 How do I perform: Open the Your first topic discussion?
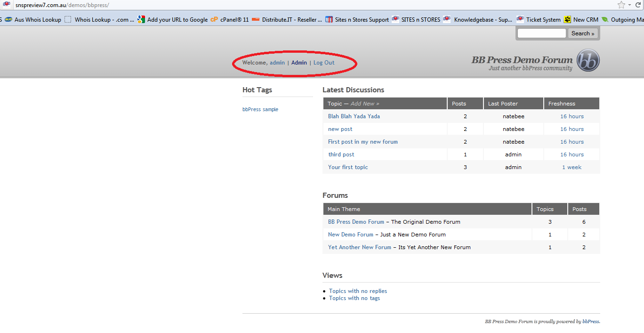[348, 167]
